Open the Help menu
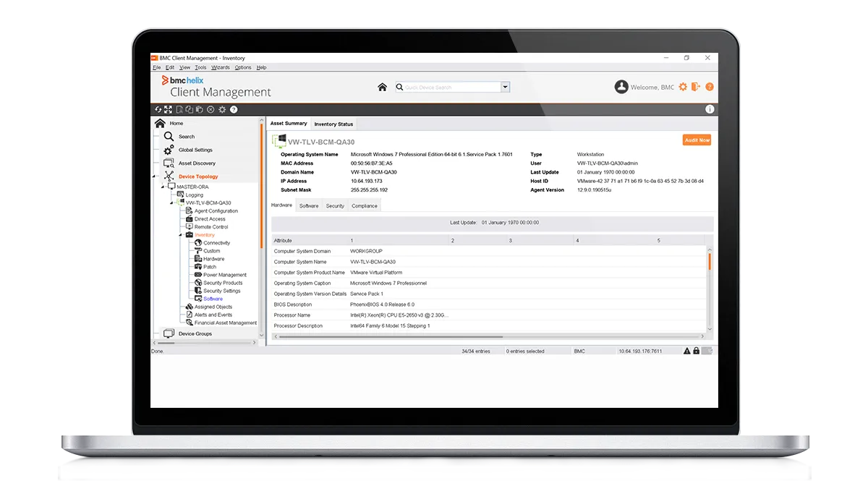 click(x=262, y=67)
